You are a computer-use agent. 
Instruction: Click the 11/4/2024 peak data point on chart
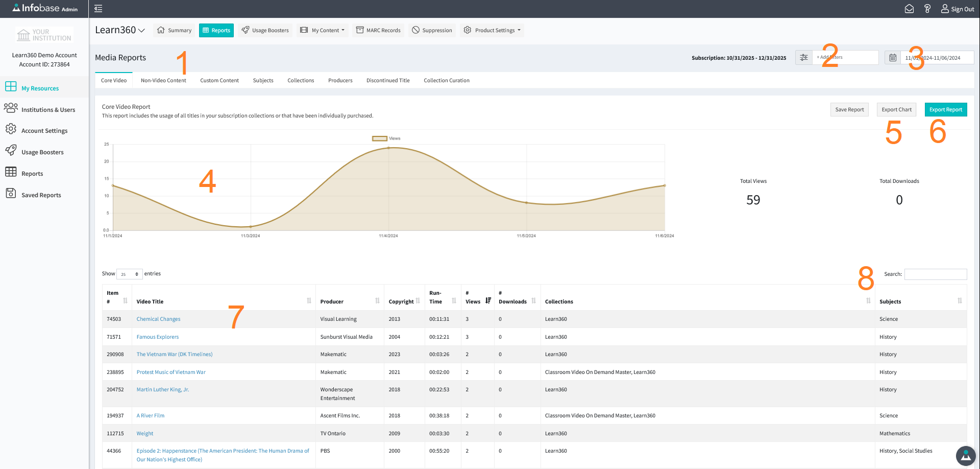coord(388,148)
